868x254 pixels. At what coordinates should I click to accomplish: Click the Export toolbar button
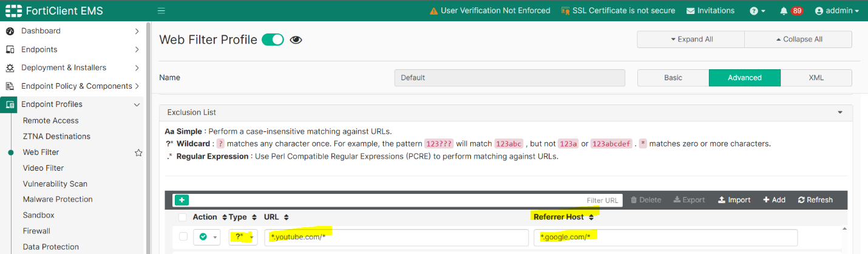(690, 200)
